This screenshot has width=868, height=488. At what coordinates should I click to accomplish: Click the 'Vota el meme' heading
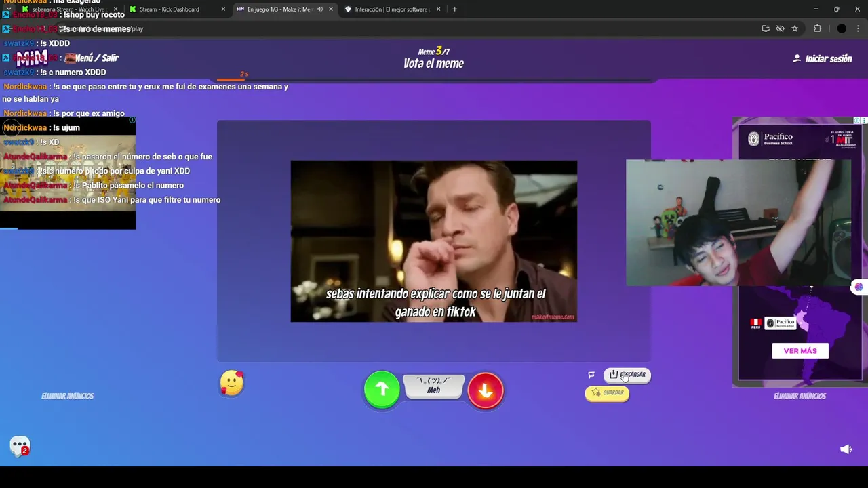tap(434, 64)
